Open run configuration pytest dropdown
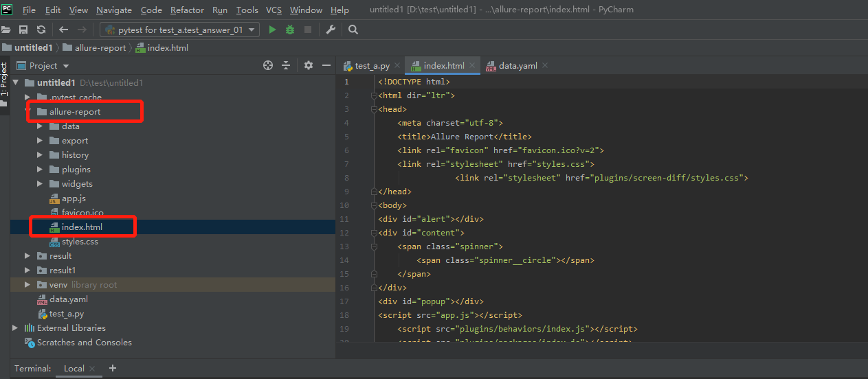The height and width of the screenshot is (379, 868). (180, 30)
